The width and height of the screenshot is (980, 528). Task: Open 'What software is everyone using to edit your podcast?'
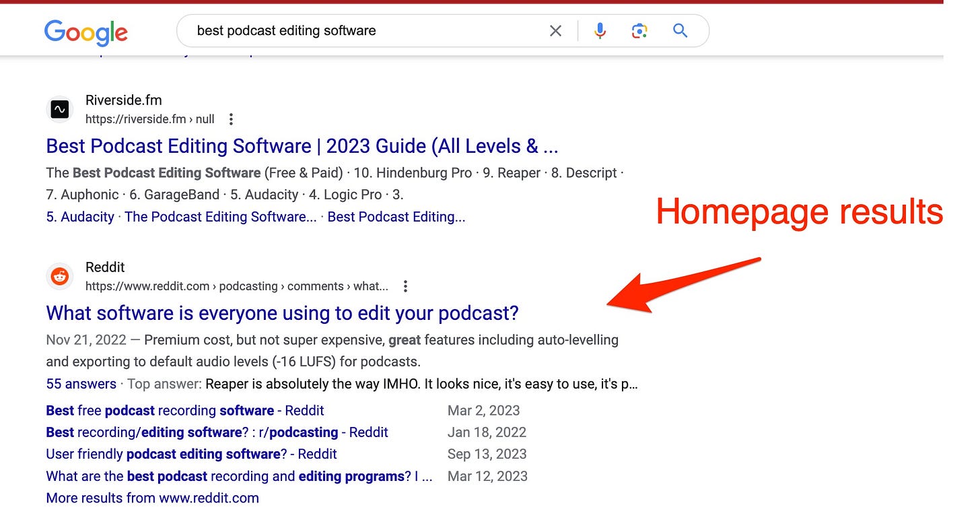(x=283, y=313)
